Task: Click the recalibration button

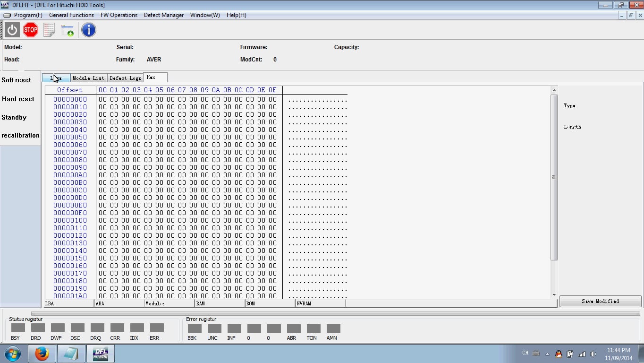Action: [20, 135]
